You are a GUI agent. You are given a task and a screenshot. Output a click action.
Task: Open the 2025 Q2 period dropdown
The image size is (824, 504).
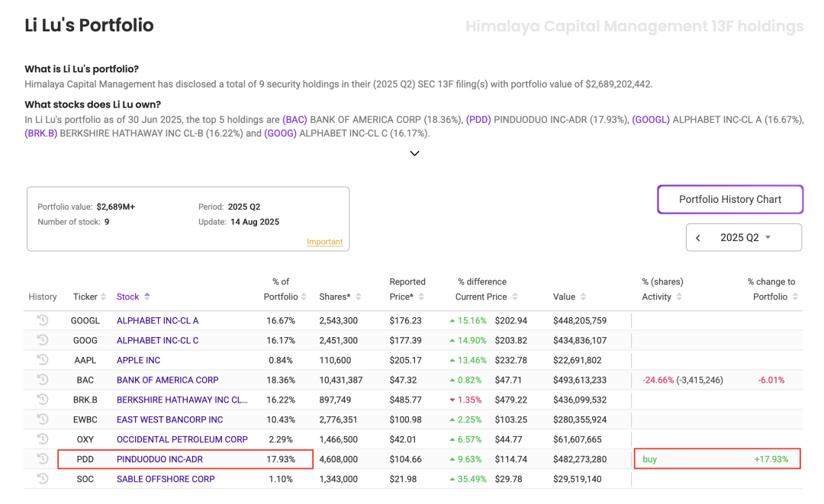click(744, 237)
